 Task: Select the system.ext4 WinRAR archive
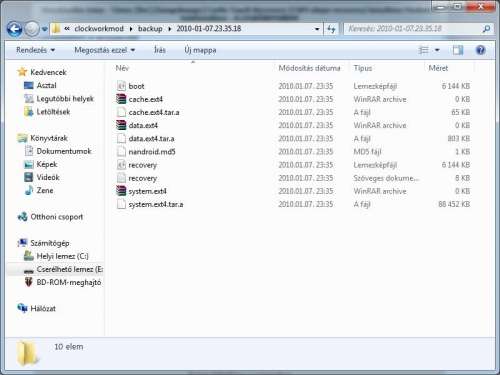147,191
